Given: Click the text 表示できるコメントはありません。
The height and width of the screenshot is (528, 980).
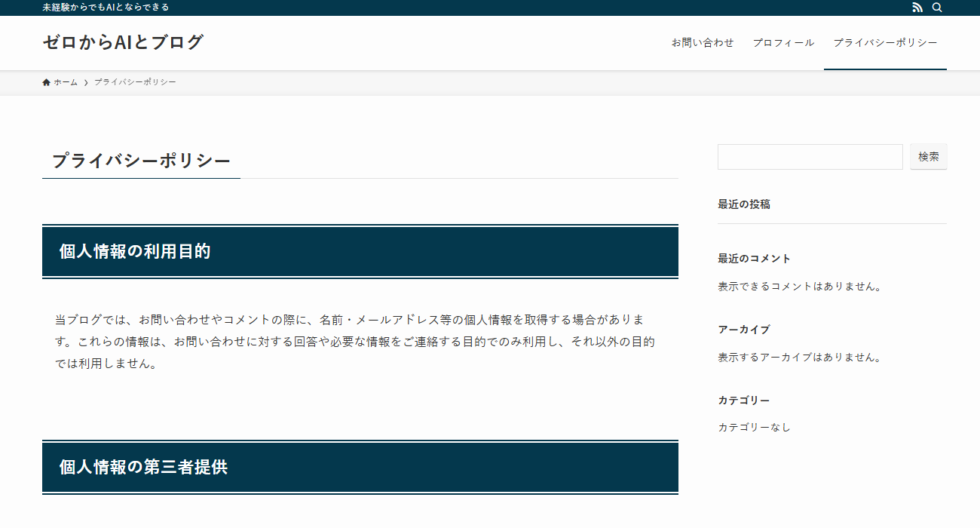Looking at the screenshot, I should pos(800,287).
